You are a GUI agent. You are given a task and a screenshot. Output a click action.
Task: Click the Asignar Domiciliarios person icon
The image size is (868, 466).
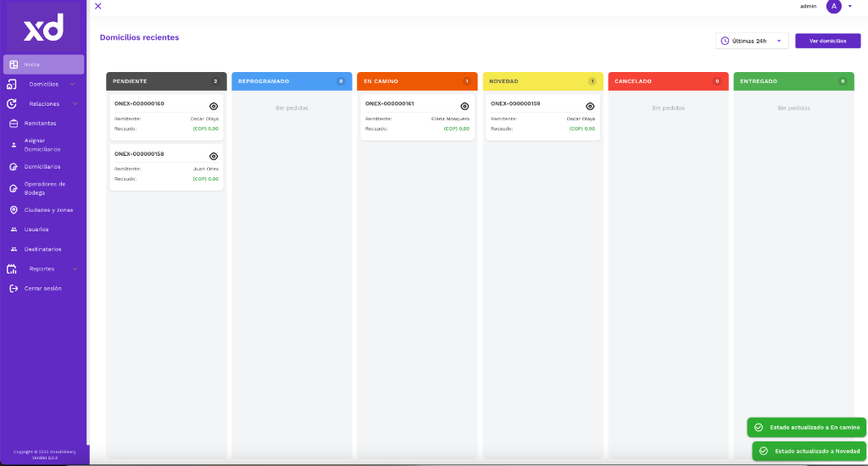14,145
